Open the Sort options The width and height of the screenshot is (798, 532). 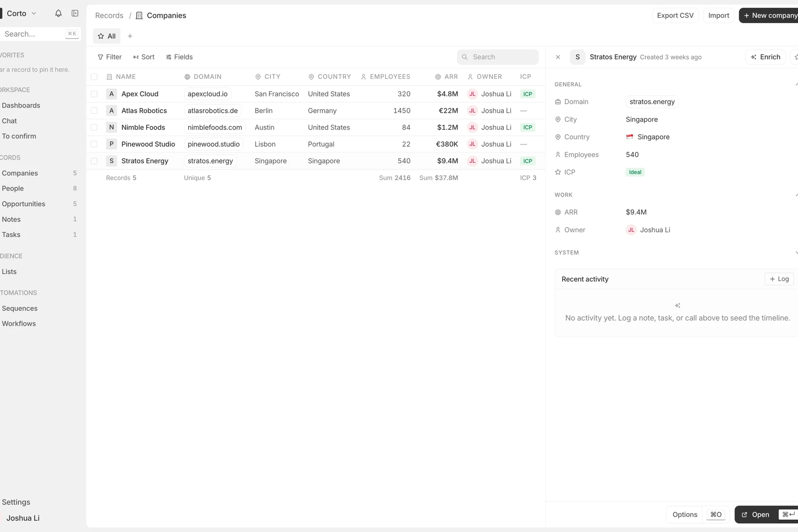(144, 57)
